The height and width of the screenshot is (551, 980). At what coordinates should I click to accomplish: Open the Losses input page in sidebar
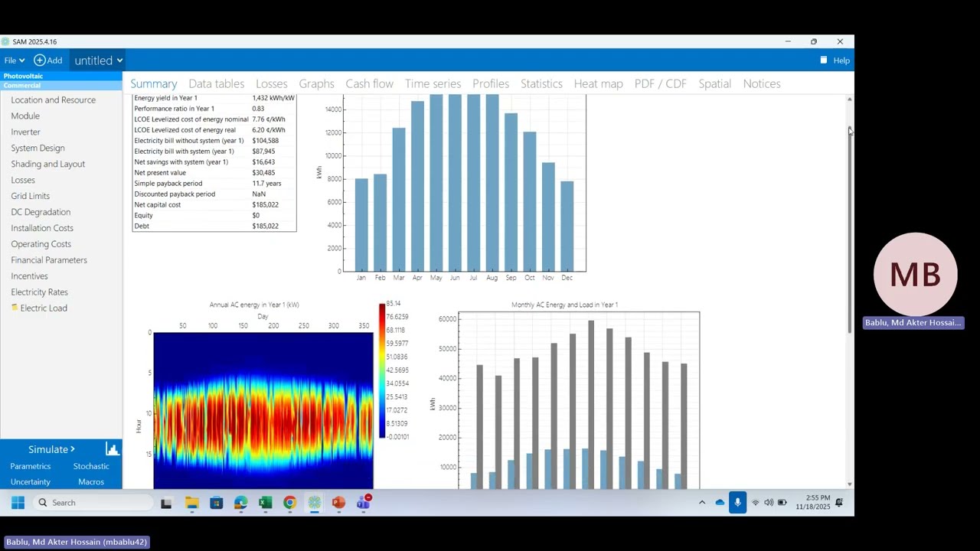[x=23, y=181]
